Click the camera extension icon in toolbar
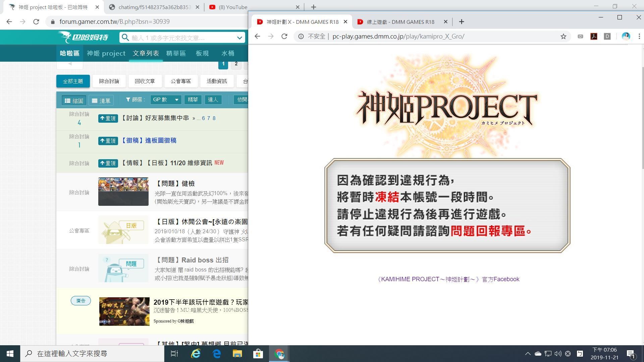Viewport: 644px width, 362px height. (580, 37)
